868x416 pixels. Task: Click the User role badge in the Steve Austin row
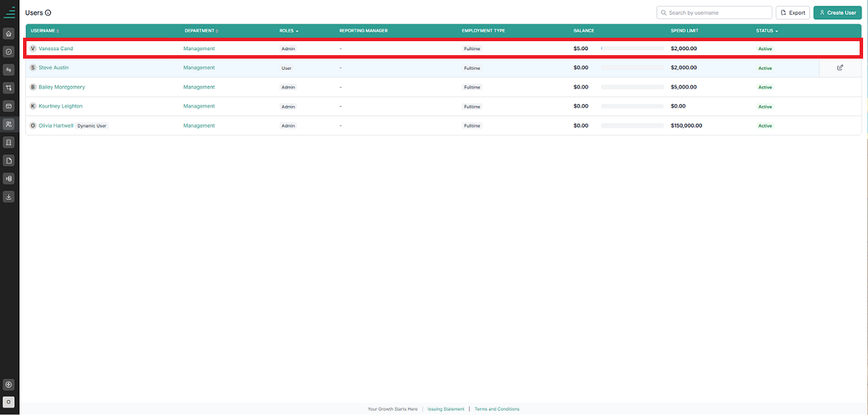tap(287, 68)
